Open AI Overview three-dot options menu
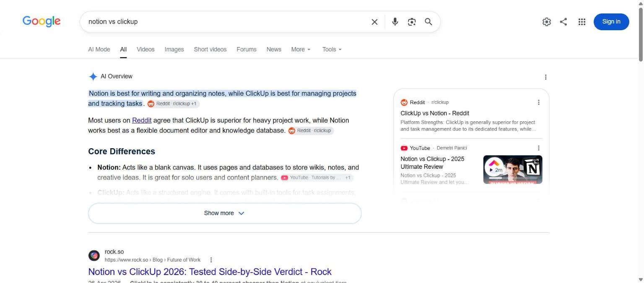Screen dimensions: 644x283 pos(545,77)
